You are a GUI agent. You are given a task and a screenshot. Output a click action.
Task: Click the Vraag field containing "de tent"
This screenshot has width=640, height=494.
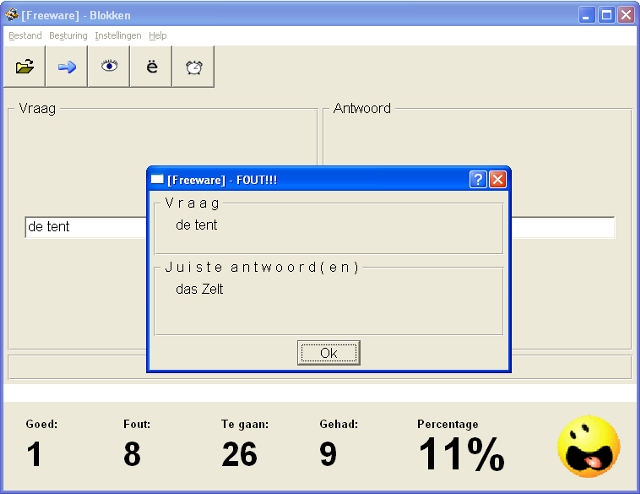(x=85, y=227)
